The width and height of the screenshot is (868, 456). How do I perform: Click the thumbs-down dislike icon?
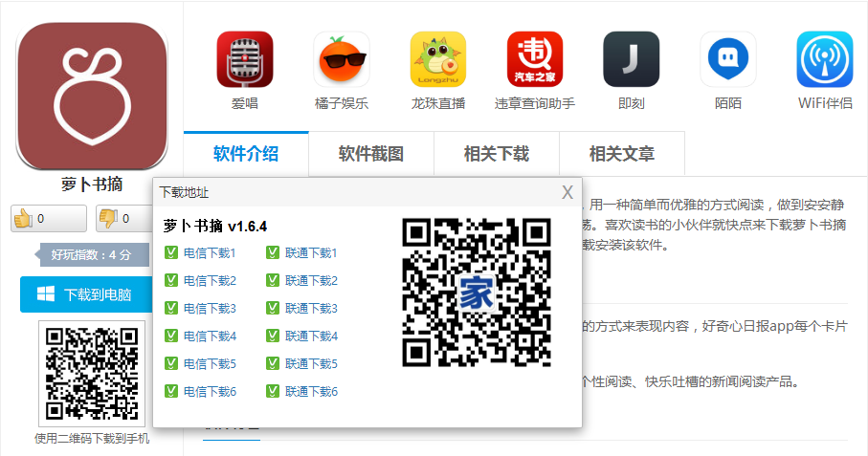108,219
